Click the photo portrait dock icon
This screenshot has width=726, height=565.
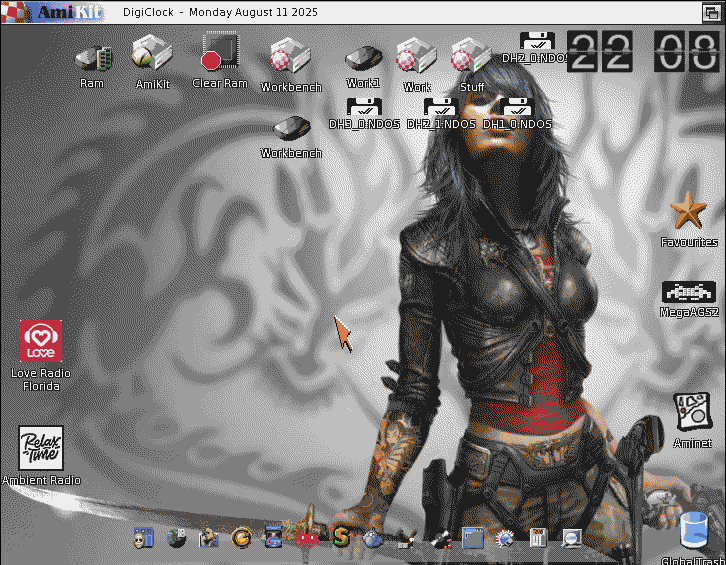(208, 538)
